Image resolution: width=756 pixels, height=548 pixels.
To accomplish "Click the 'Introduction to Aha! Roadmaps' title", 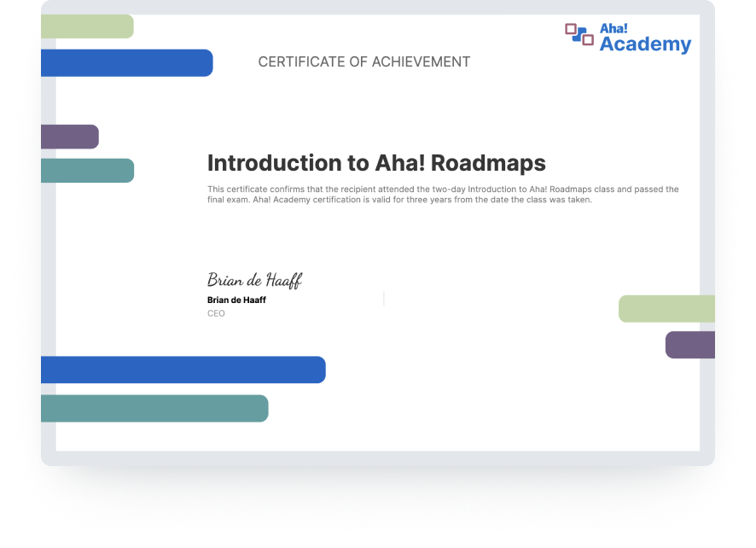I will [x=376, y=162].
